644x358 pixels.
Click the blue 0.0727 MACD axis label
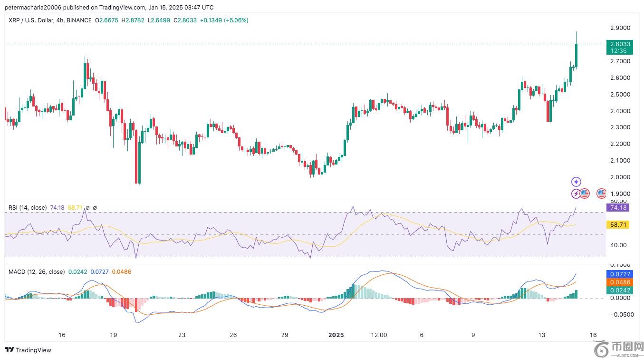(619, 274)
